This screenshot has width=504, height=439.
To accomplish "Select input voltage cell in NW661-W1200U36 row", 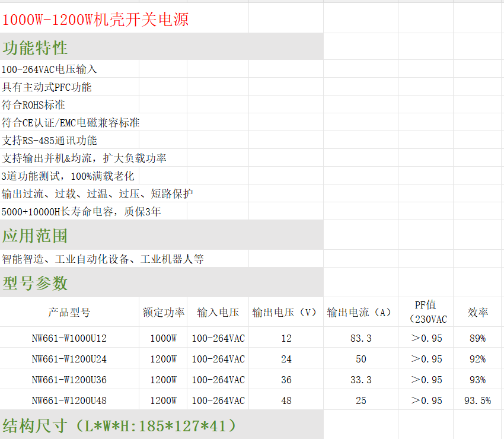I will tap(218, 380).
